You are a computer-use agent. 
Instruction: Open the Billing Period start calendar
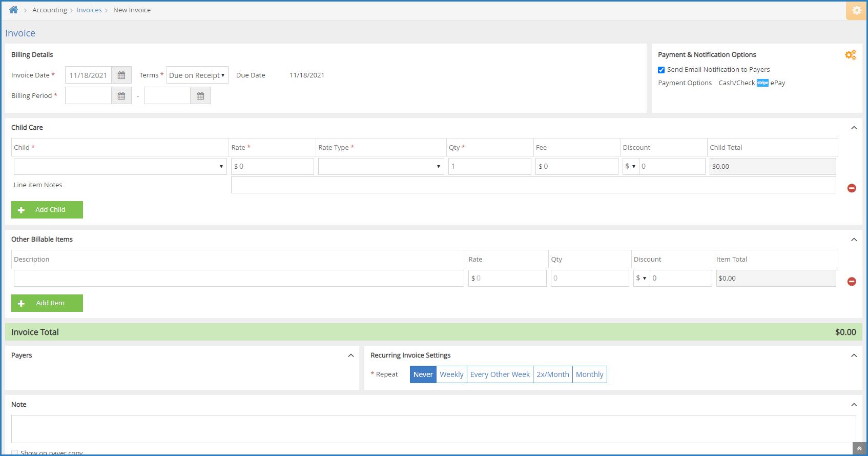(121, 96)
